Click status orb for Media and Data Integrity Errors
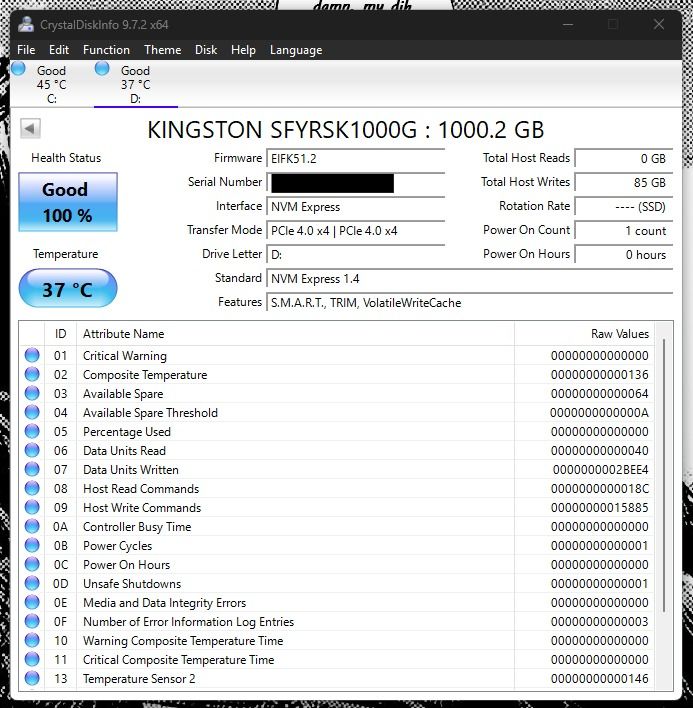Viewport: 693px width, 708px height. coord(32,602)
